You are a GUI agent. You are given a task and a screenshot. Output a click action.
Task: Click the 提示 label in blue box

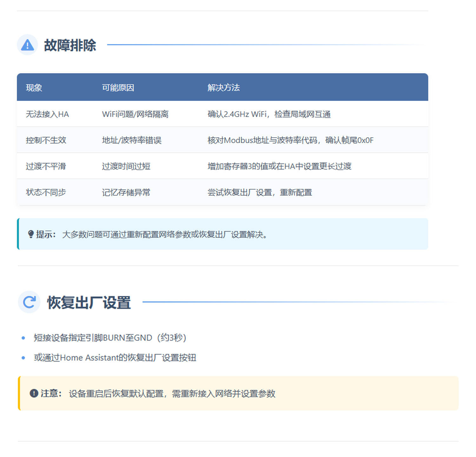46,234
